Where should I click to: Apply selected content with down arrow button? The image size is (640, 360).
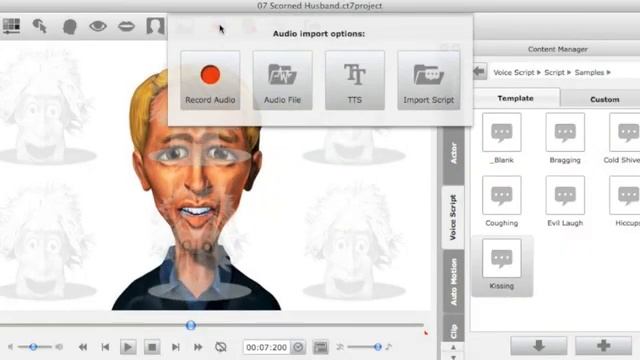[539, 346]
